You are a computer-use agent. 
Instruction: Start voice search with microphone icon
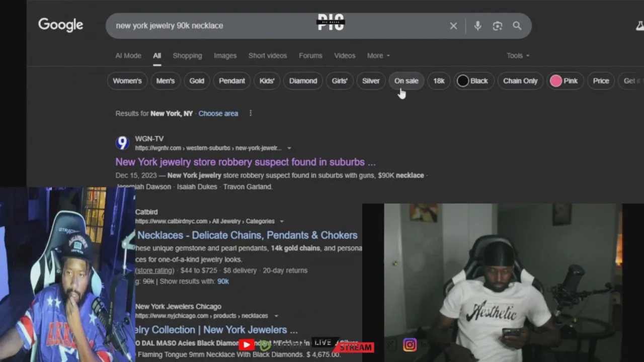click(x=477, y=26)
